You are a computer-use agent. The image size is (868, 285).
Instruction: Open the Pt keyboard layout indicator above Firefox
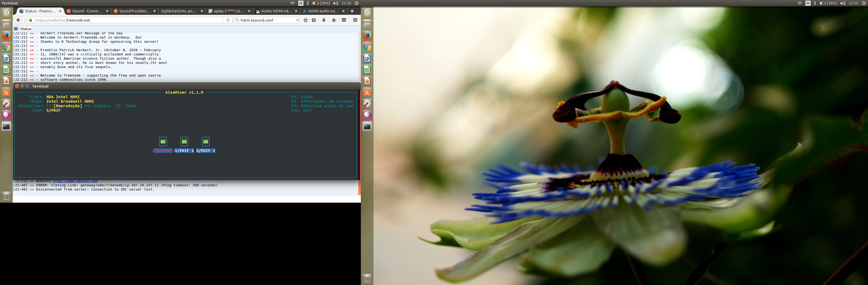pos(301,3)
